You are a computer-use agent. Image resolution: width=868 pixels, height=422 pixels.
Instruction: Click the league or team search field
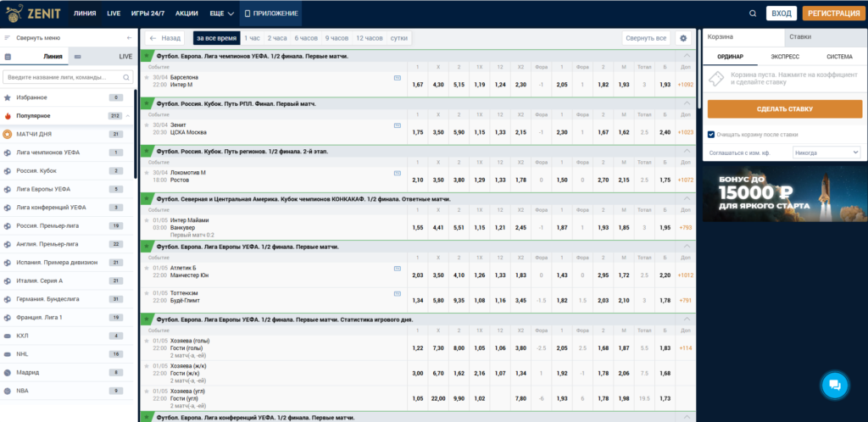click(69, 77)
